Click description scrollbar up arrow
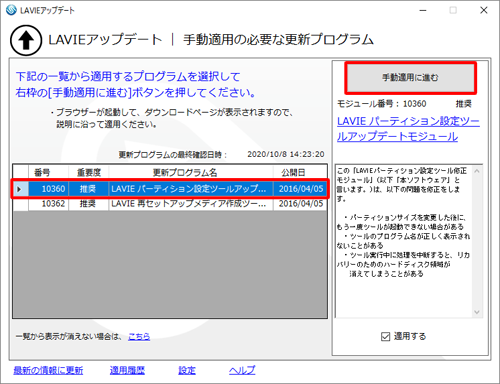Image resolution: width=500 pixels, height=384 pixels. point(477,171)
